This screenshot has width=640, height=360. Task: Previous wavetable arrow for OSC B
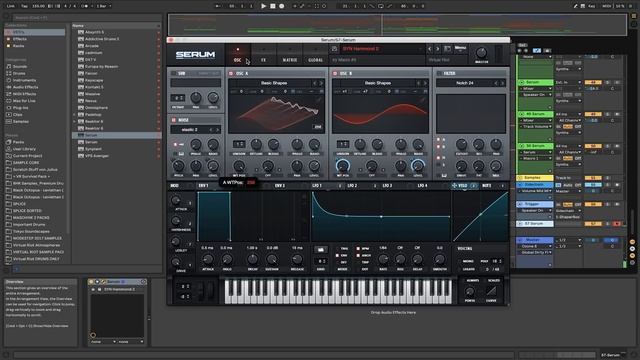click(x=418, y=83)
